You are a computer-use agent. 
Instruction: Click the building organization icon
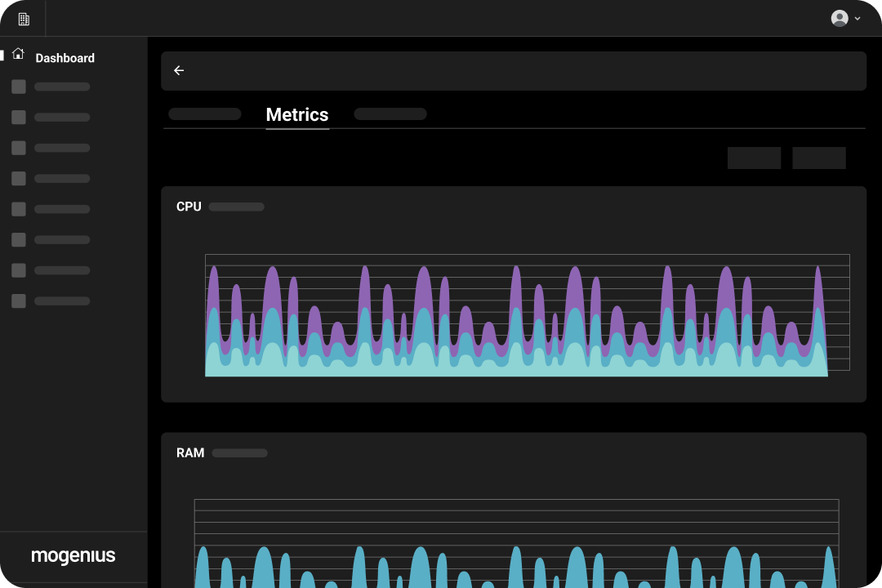point(24,19)
